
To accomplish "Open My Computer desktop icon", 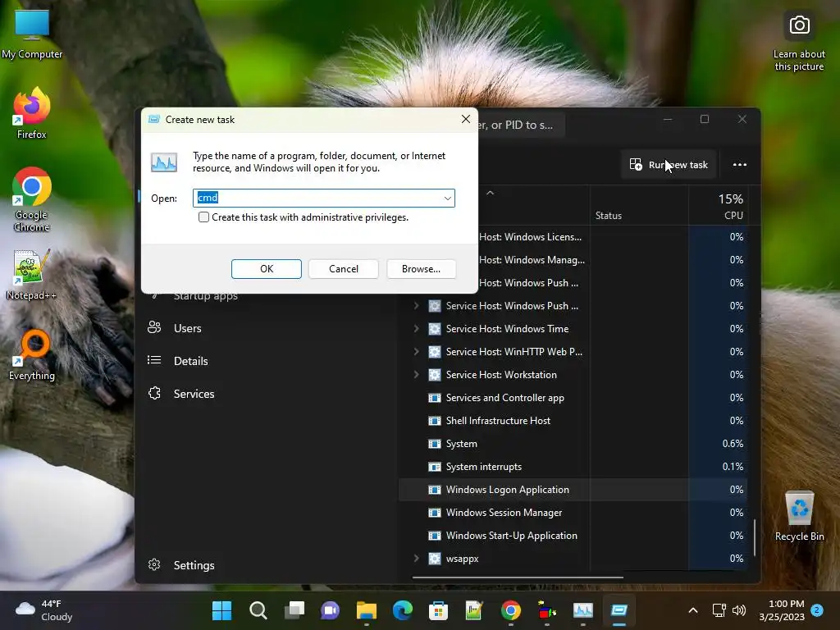I will 32,34.
